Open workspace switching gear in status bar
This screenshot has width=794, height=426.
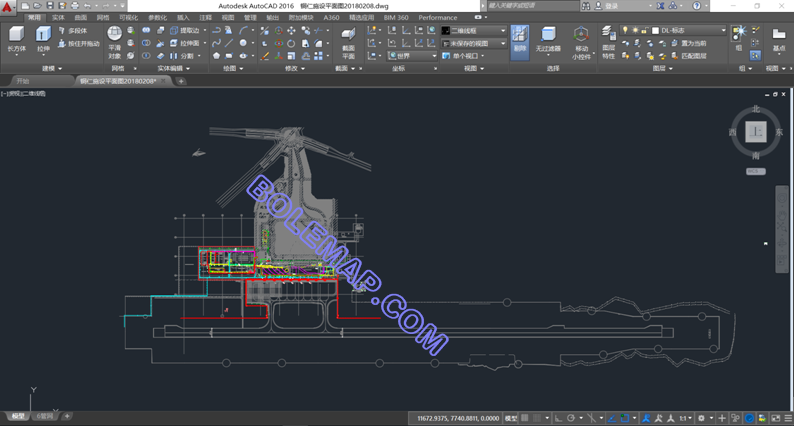point(701,418)
